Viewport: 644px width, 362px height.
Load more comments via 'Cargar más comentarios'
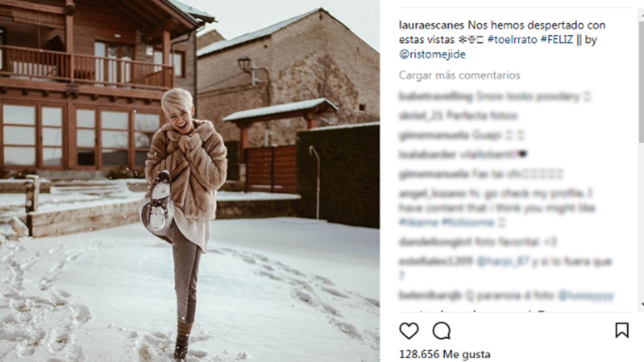point(460,75)
